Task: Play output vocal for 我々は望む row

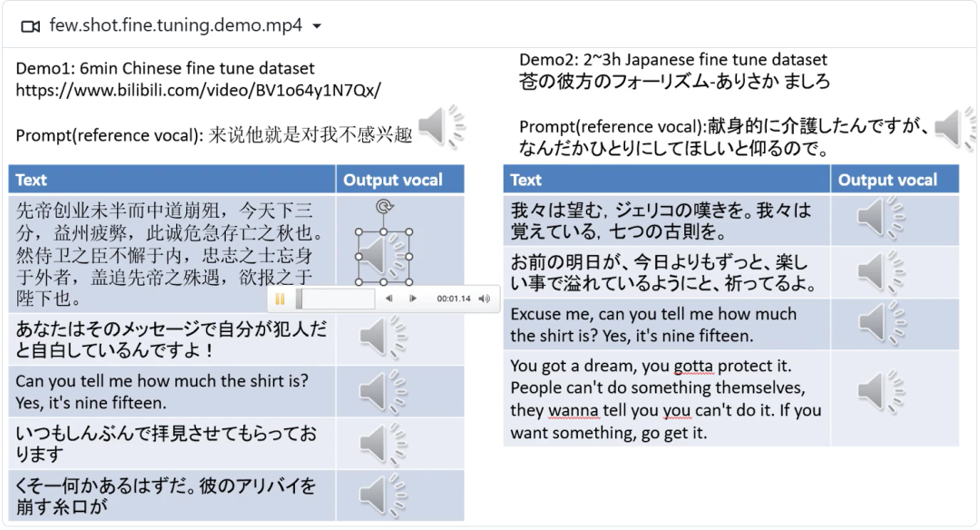Action: coord(881,218)
